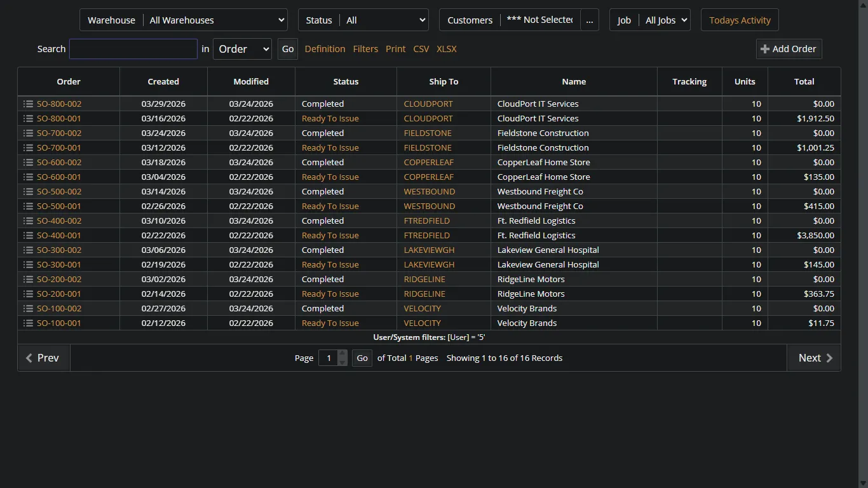This screenshot has height=488, width=868.
Task: Open row menu icon for SO-200-002
Action: pos(28,279)
